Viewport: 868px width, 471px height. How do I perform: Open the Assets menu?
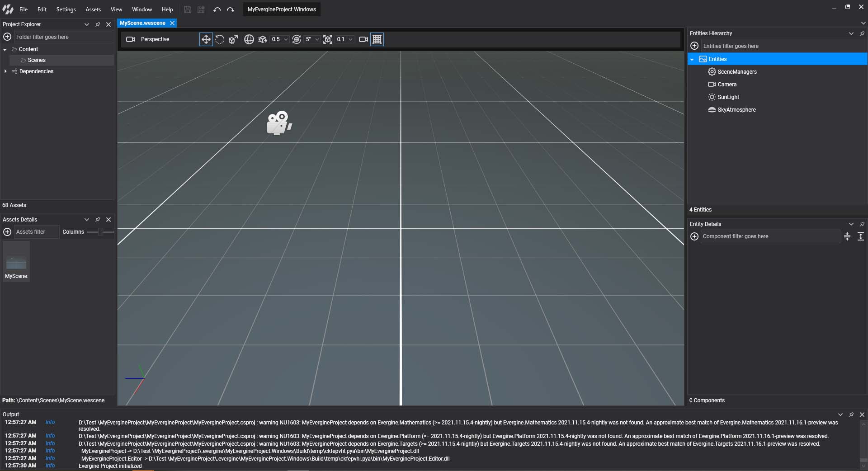click(x=93, y=9)
